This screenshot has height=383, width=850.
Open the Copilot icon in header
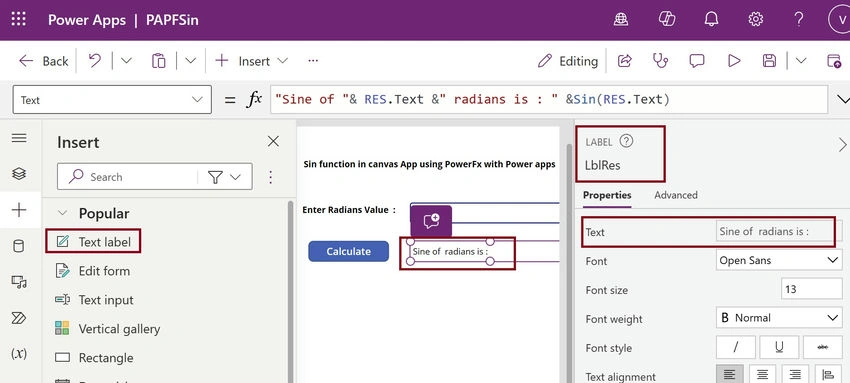click(x=666, y=20)
